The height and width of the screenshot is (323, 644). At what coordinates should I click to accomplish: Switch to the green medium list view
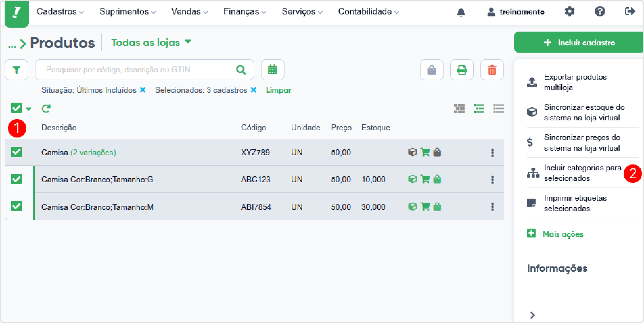479,109
